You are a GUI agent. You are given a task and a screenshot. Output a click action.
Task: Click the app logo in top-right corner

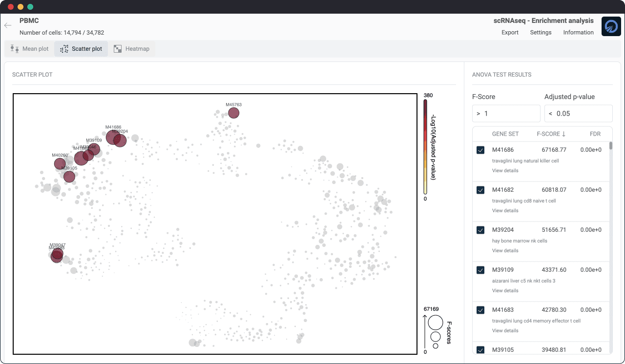(x=611, y=26)
